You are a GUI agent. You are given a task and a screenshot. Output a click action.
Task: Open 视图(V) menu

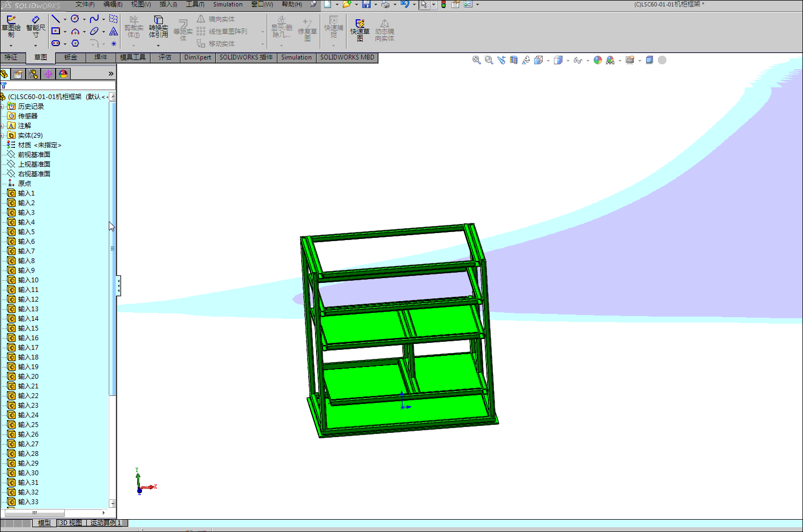[x=141, y=4]
